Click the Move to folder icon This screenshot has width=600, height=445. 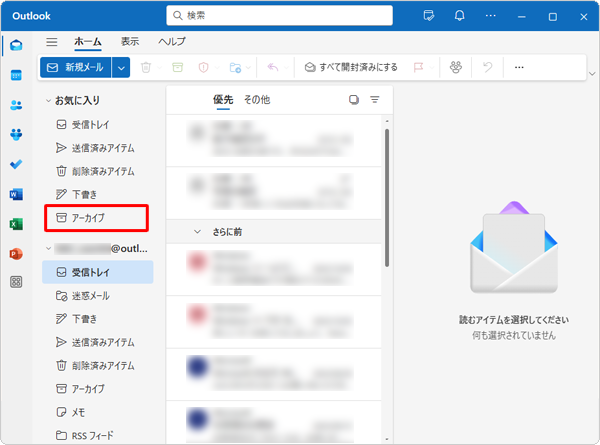tap(235, 68)
